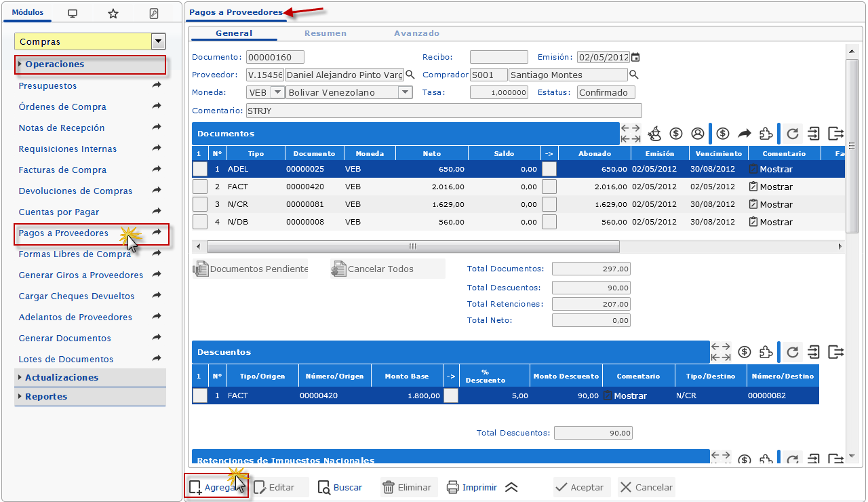This screenshot has height=502, width=868.
Task: Click the Comentario input field
Action: click(443, 111)
